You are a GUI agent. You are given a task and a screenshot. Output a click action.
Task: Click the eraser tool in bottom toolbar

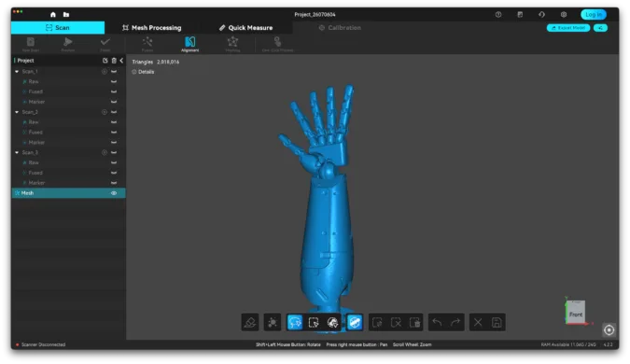pyautogui.click(x=250, y=322)
